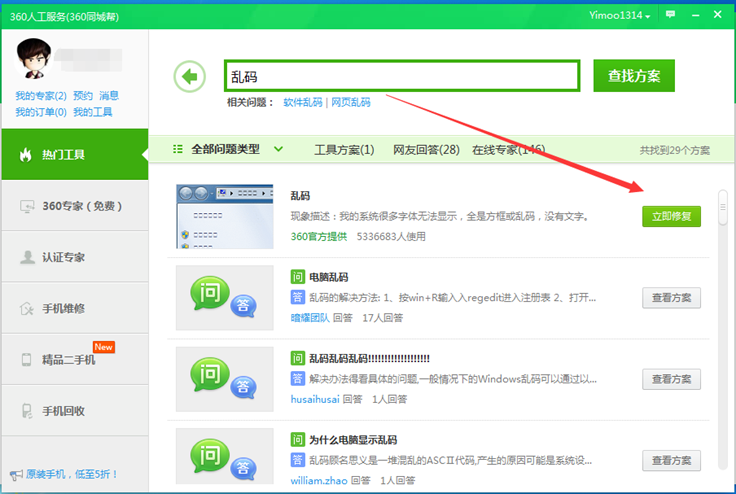This screenshot has height=494, width=736.
Task: Open 手机维修 sidebar icon
Action: (x=27, y=309)
